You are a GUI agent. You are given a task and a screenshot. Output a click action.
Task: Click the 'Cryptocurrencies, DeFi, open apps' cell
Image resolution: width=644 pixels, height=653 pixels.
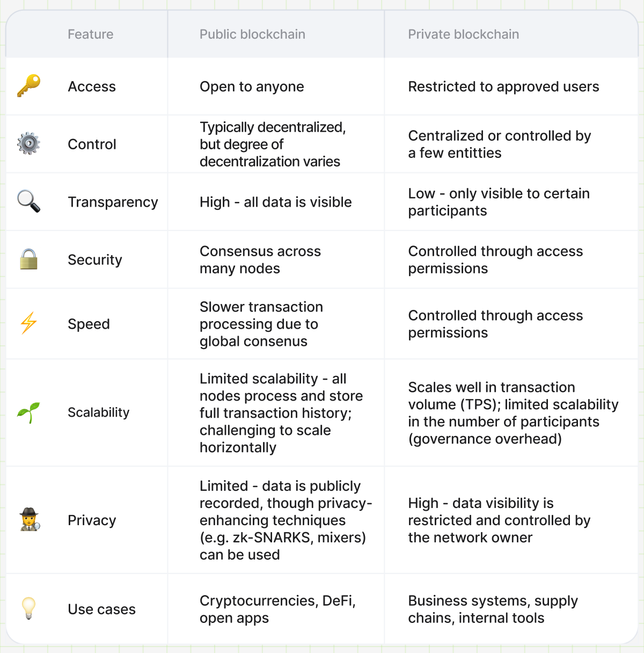pyautogui.click(x=277, y=609)
